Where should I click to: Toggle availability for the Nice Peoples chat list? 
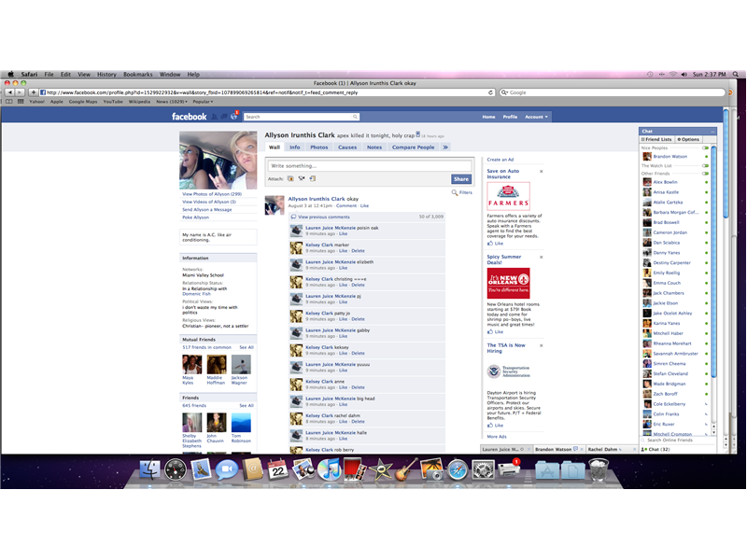[x=705, y=147]
